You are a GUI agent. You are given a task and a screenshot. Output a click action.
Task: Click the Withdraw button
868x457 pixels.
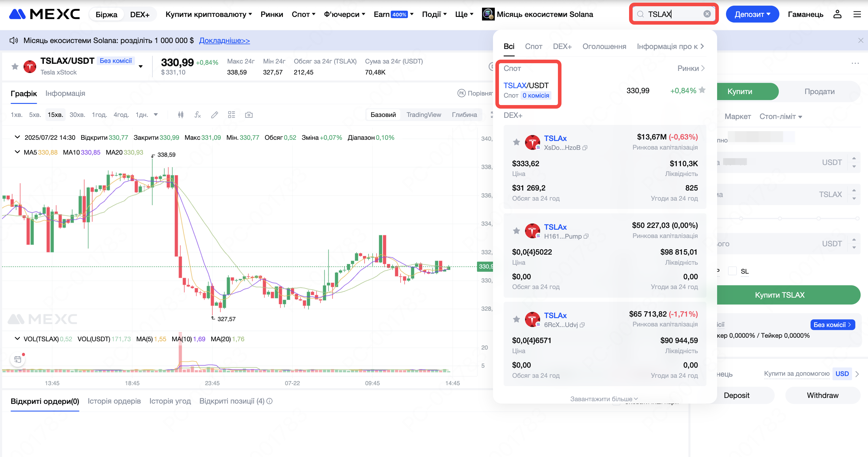[x=823, y=395]
